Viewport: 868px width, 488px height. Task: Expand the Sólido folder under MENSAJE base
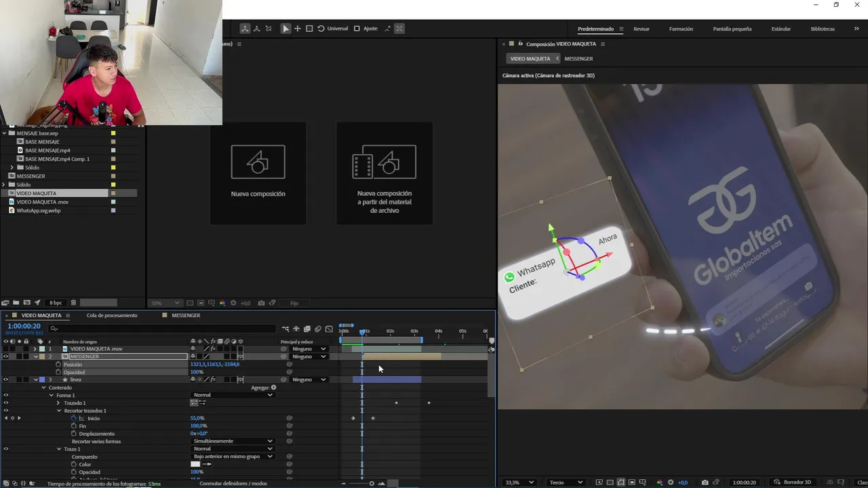(x=12, y=167)
